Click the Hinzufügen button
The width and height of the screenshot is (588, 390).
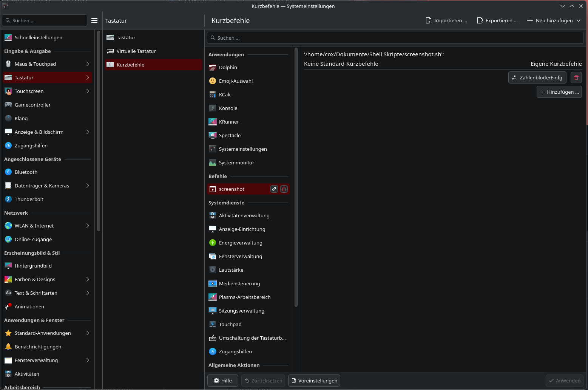(559, 92)
